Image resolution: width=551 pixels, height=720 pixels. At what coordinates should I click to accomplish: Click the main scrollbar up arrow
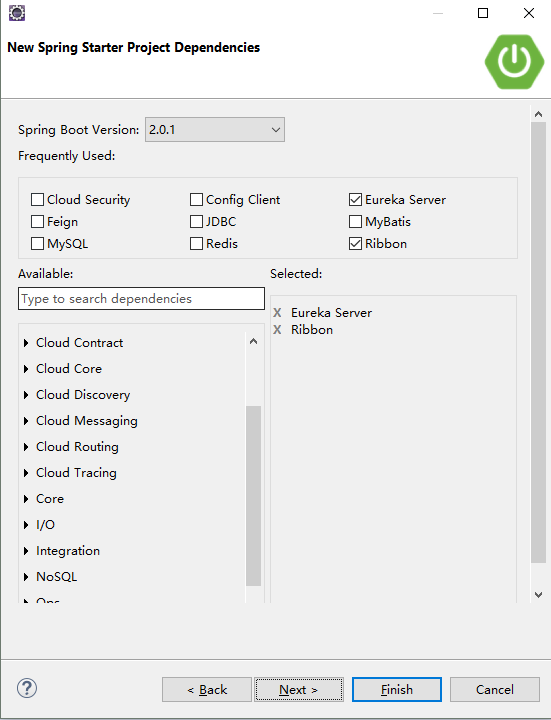(539, 114)
